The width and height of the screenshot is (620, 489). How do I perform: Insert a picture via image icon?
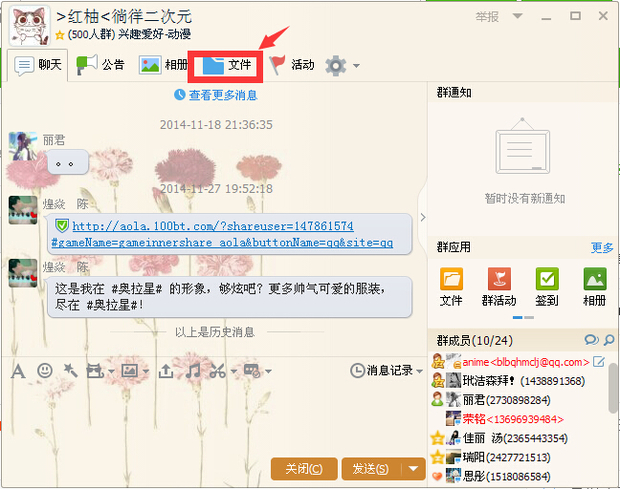130,371
